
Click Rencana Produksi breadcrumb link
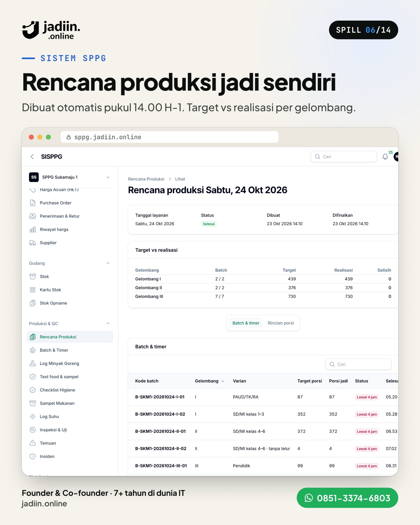point(146,179)
